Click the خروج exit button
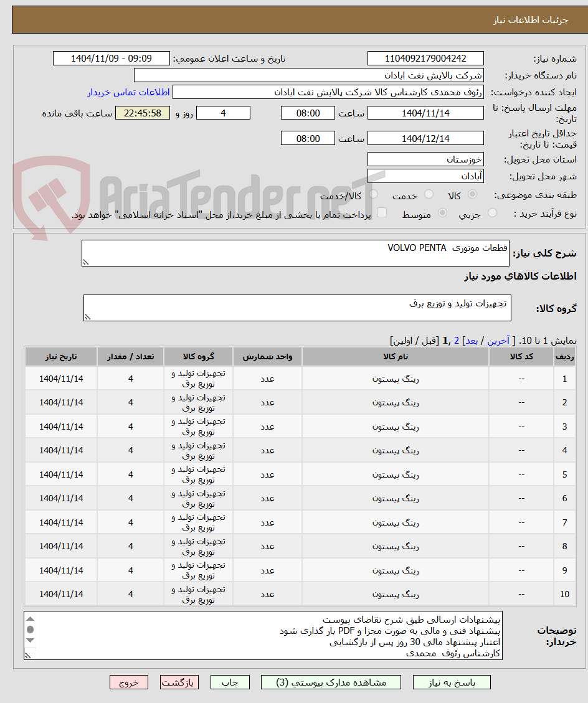The height and width of the screenshot is (703, 588). click(129, 682)
